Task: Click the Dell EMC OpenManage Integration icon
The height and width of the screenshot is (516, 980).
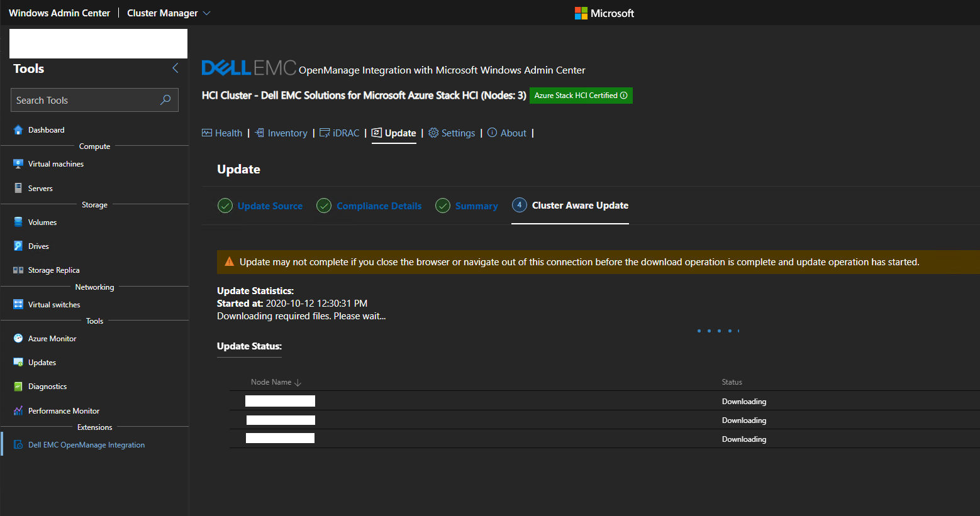Action: [18, 444]
